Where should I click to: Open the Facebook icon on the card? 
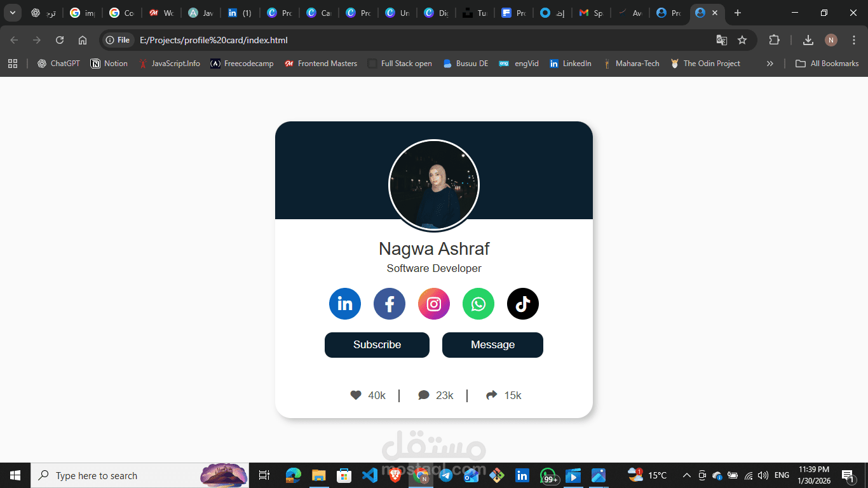[389, 304]
